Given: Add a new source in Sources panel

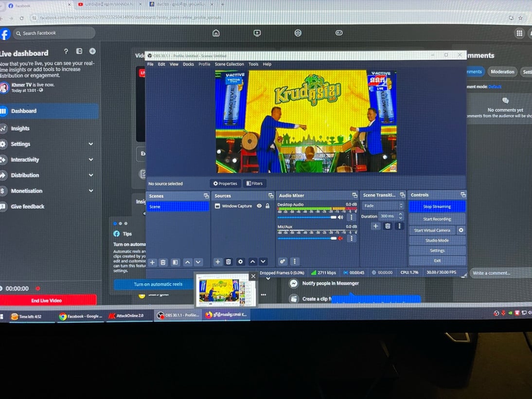Looking at the screenshot, I should pos(217,262).
